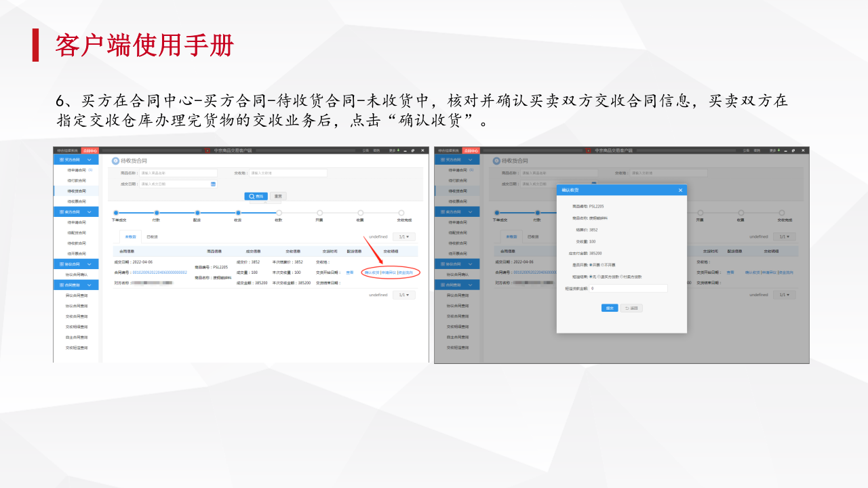Click the 待收货合同 page title icon in left screenshot
The image size is (868, 488).
[115, 161]
